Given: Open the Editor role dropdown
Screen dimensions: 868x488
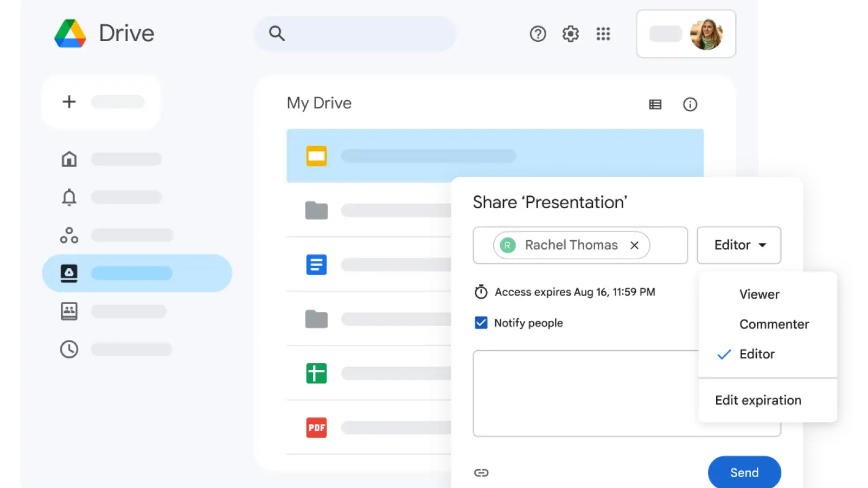Looking at the screenshot, I should (x=739, y=245).
